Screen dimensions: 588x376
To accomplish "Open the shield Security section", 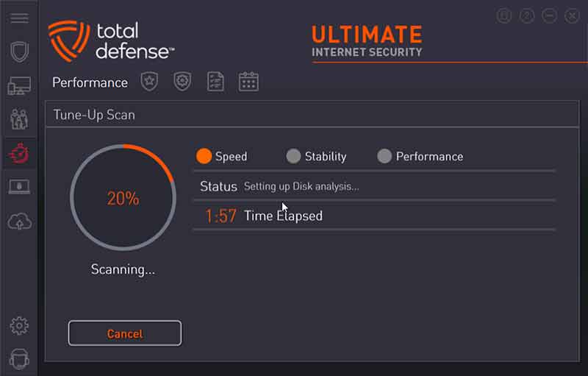I will click(x=20, y=52).
